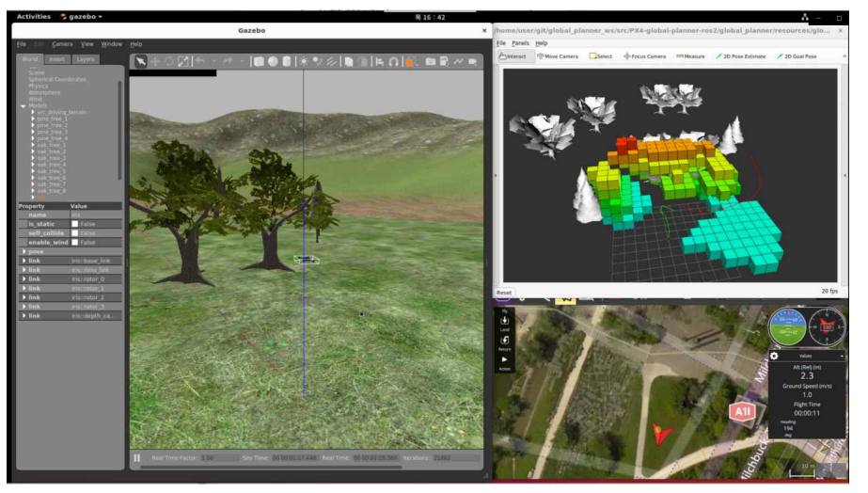The image size is (868, 493).
Task: Add a directional light
Action: coord(331,61)
